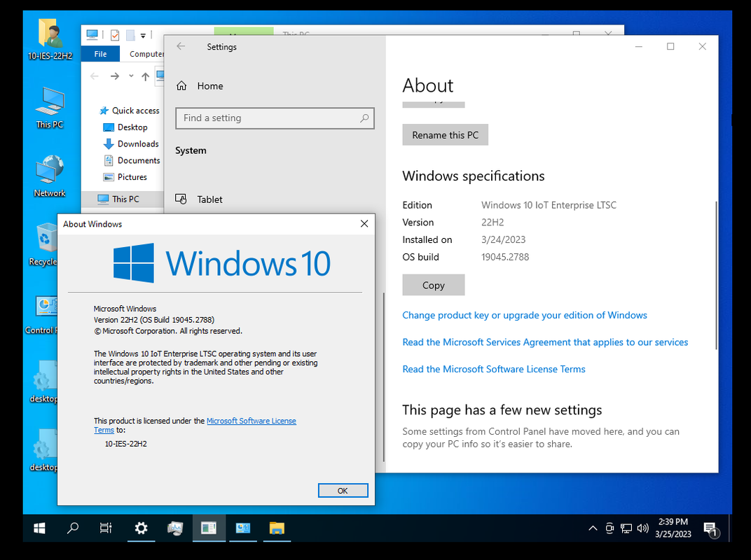
Task: Open the File tab in File Explorer
Action: tap(101, 54)
